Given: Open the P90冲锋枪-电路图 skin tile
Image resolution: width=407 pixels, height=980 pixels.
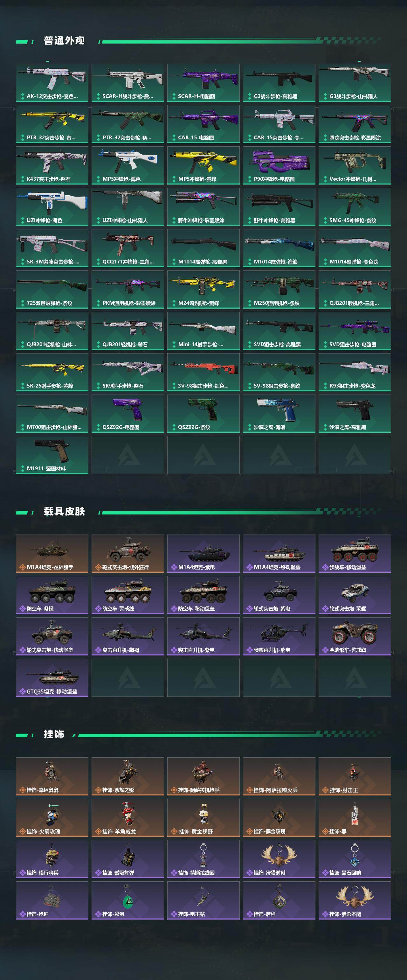Looking at the screenshot, I should (x=279, y=165).
